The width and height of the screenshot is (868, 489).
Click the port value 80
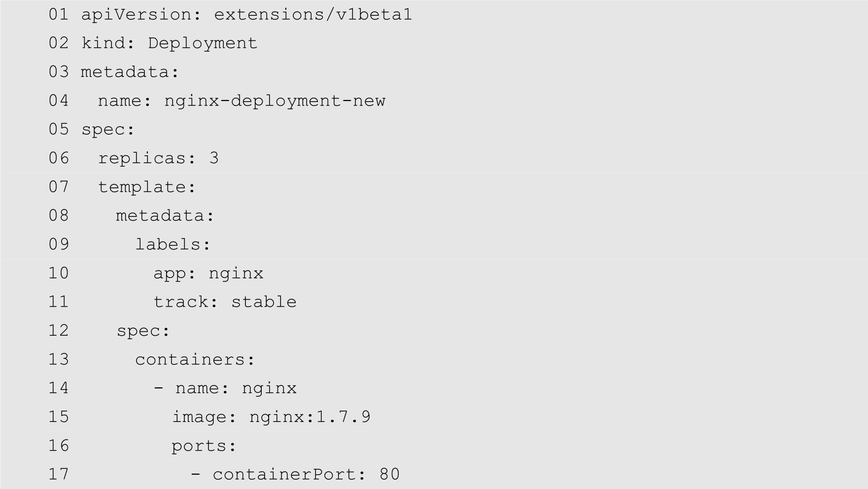click(x=389, y=474)
